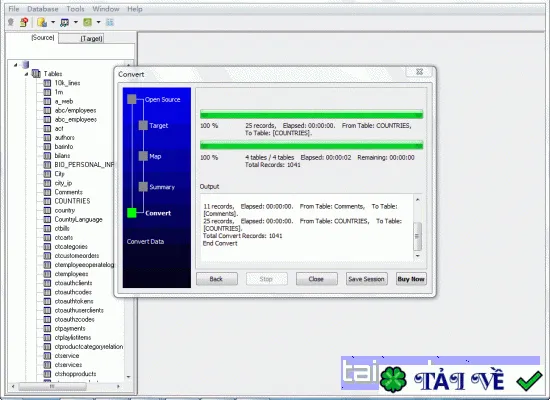The width and height of the screenshot is (550, 400).
Task: Click the Output log vertical scrollbar thumb
Action: (x=417, y=236)
